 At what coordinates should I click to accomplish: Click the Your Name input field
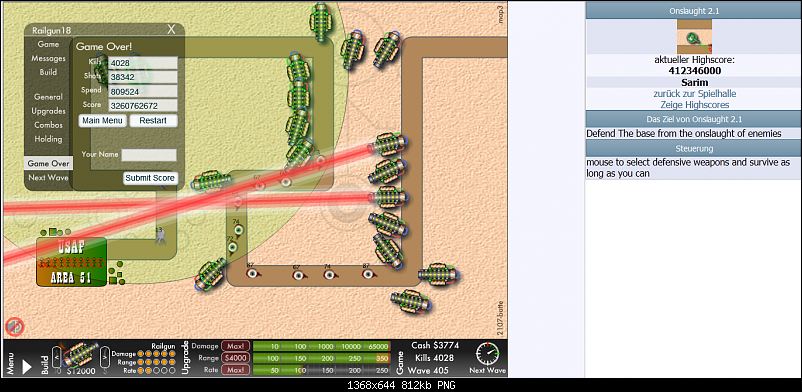[x=149, y=155]
